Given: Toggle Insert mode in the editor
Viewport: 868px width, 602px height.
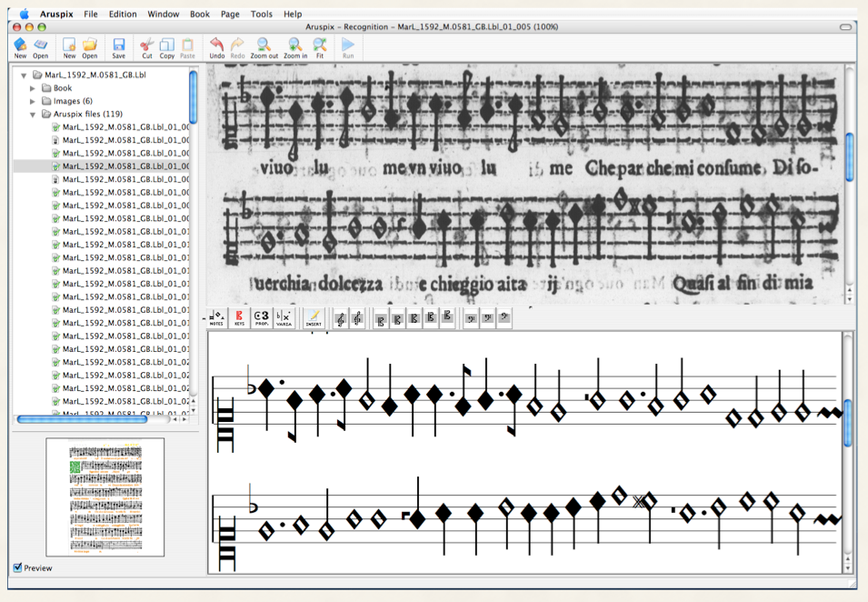Looking at the screenshot, I should coord(314,318).
